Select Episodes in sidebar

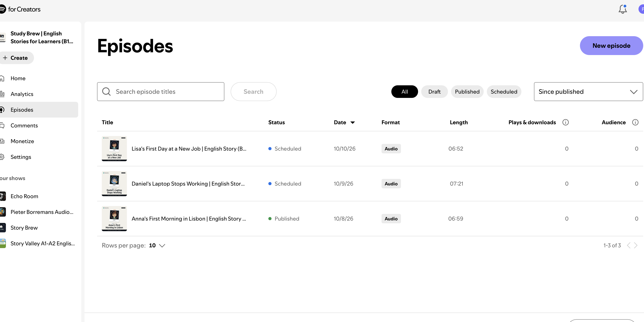coord(39,110)
